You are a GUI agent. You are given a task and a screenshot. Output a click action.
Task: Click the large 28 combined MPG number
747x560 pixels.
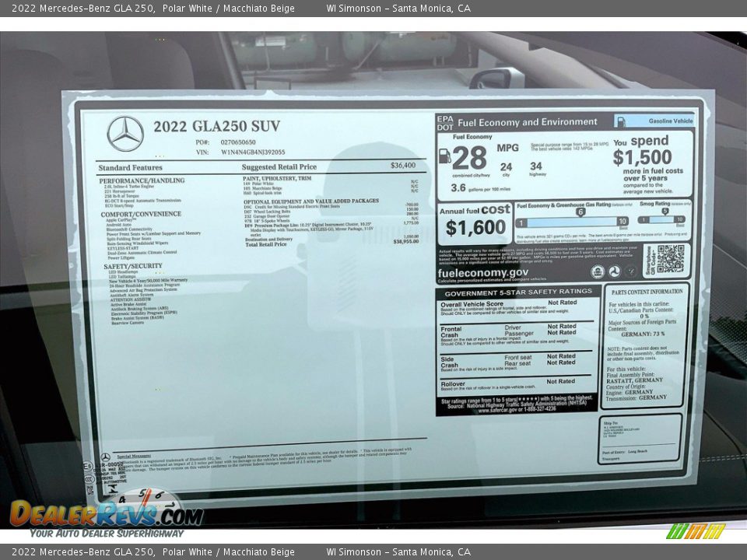tap(470, 158)
